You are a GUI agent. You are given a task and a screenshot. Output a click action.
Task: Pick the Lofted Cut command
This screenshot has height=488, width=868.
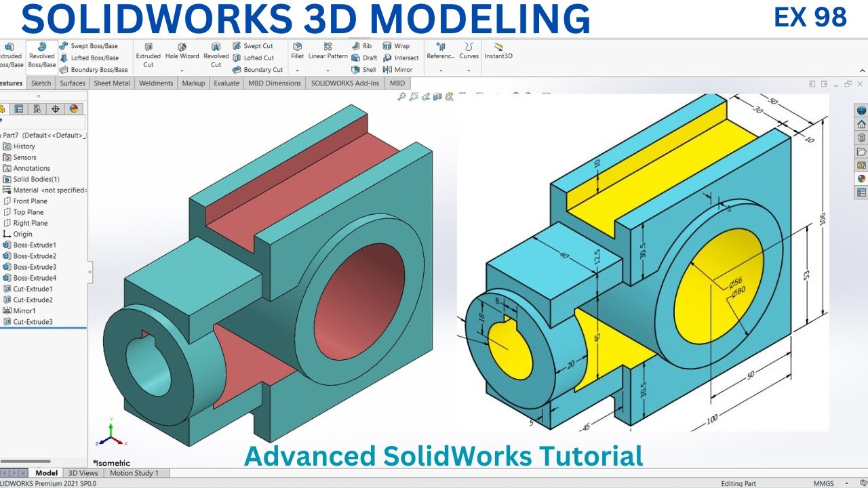[x=253, y=58]
